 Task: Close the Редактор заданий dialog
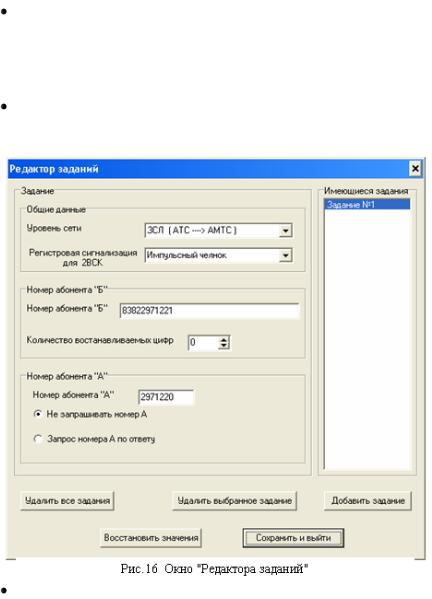point(415,168)
